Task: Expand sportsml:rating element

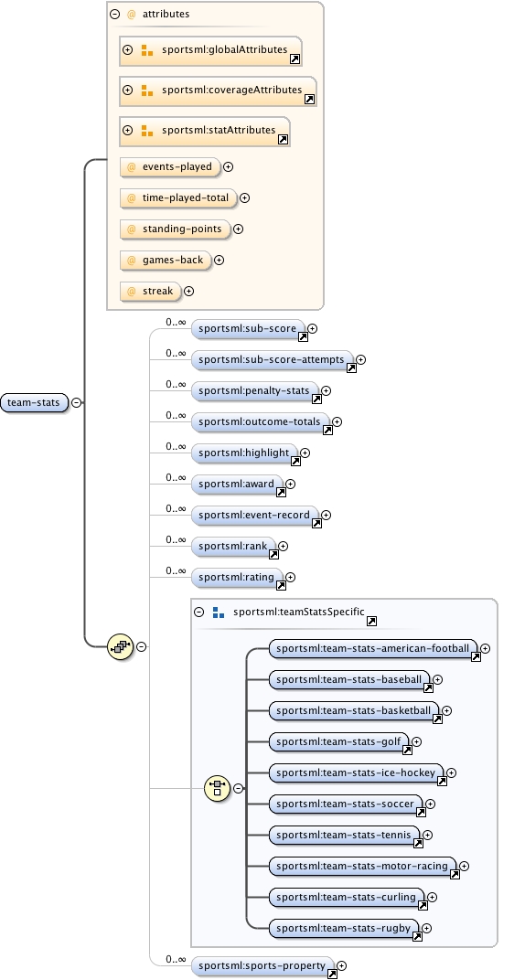Action: click(x=290, y=578)
